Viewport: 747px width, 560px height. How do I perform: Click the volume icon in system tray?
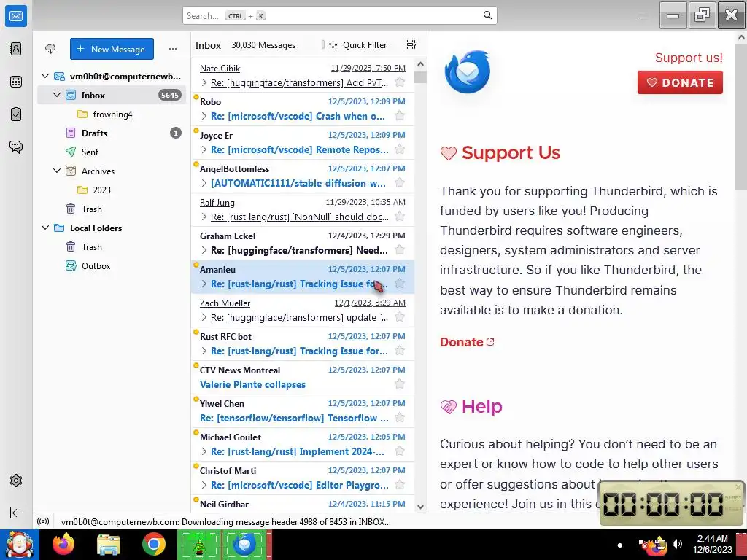(x=677, y=544)
